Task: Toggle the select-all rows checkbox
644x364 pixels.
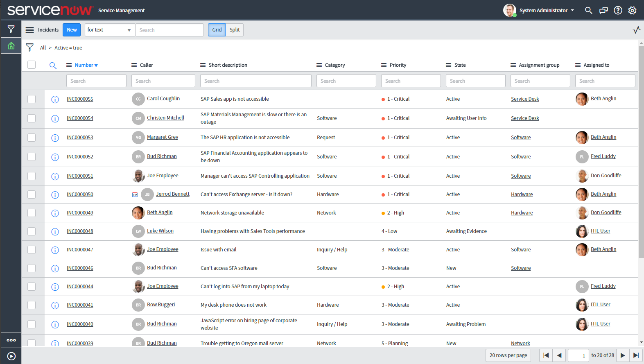Action: click(32, 65)
